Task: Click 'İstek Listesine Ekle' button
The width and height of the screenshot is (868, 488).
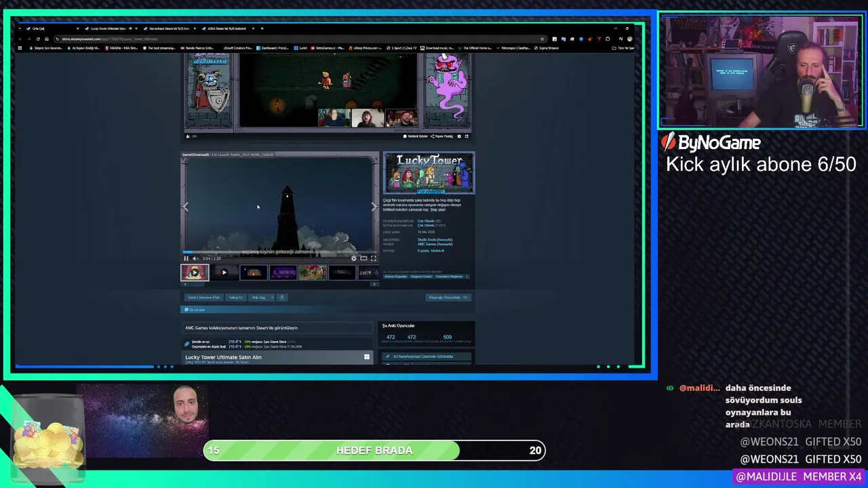Action: (204, 298)
